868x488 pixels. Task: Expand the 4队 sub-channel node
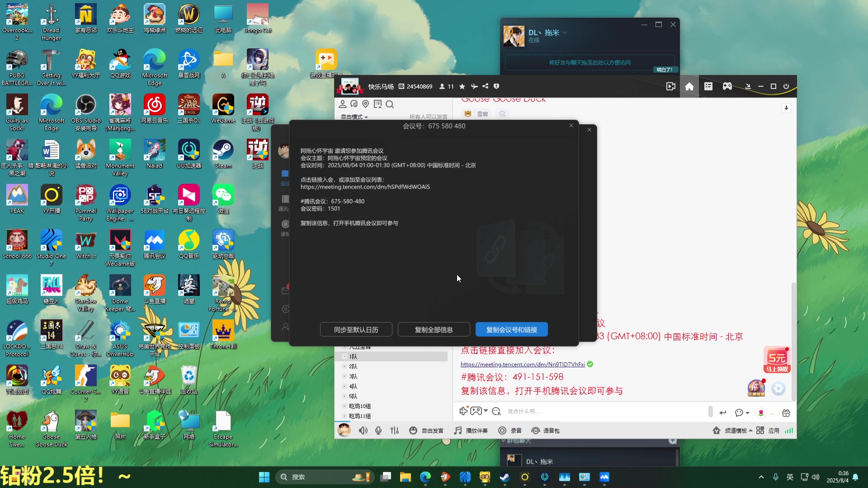coord(344,386)
